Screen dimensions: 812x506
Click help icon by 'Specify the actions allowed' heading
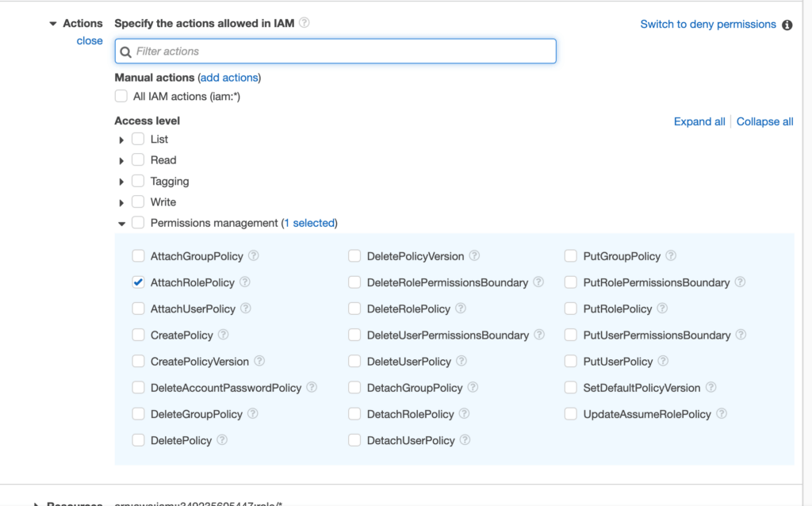pyautogui.click(x=304, y=23)
